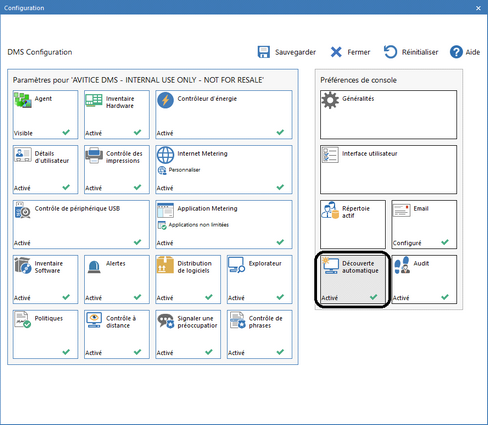Image resolution: width=488 pixels, height=425 pixels.
Task: Open the Interface utilisateur tile
Action: point(388,170)
